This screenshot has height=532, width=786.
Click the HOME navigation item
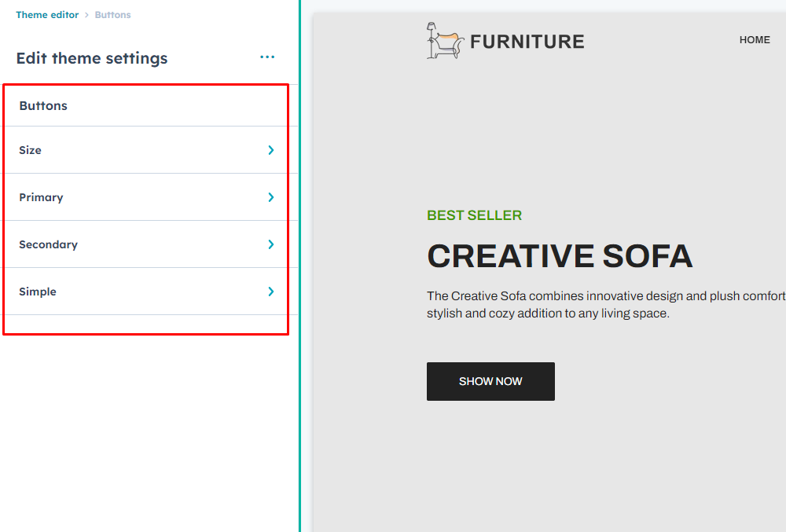755,40
